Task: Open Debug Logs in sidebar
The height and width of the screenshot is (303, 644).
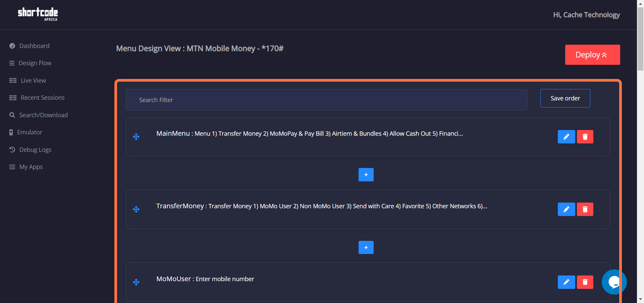Action: 35,150
